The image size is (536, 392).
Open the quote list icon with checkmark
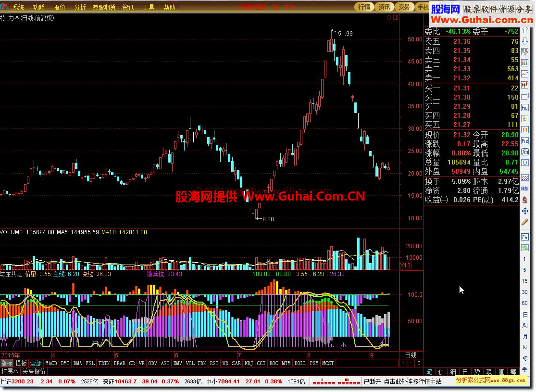pos(525,52)
